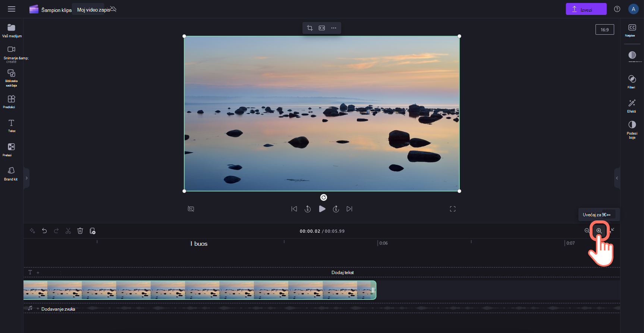Expand the left sidebar panel arrow
Viewport: 644px width, 333px height.
click(26, 178)
